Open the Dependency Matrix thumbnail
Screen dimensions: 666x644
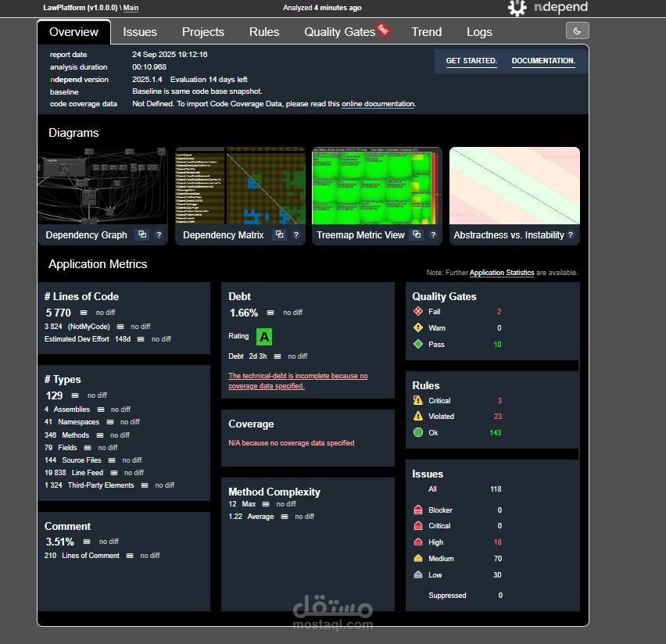240,186
